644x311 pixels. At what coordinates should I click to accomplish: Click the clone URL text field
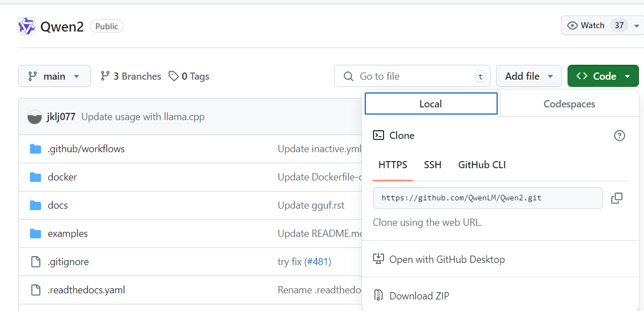coord(488,198)
